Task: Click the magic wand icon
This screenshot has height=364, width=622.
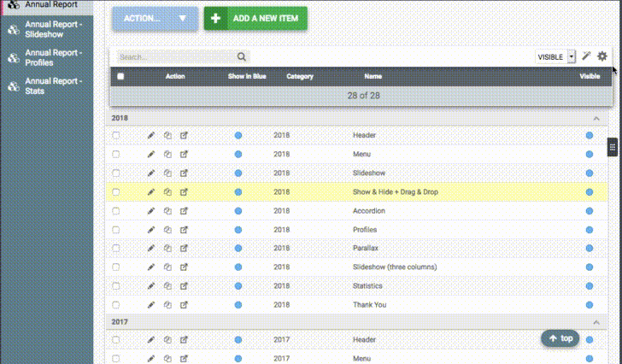Action: (x=586, y=56)
